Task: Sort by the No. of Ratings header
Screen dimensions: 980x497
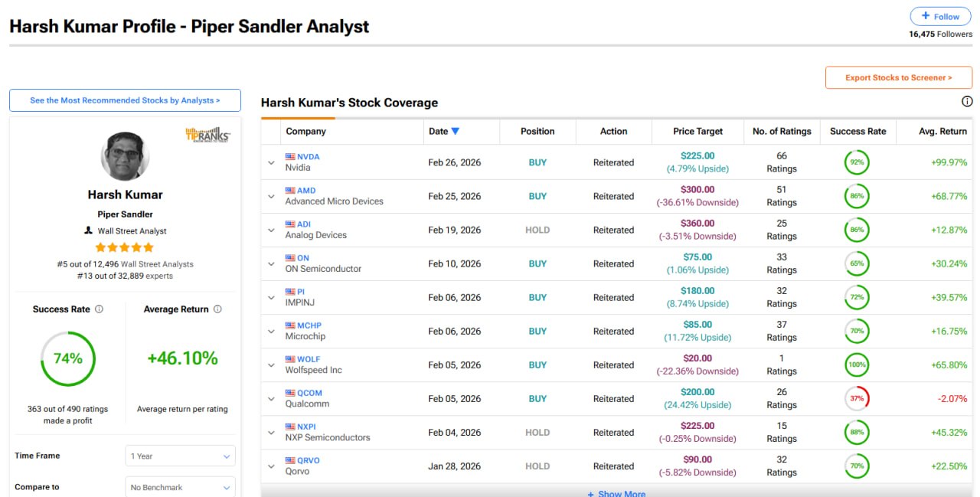Action: tap(782, 131)
